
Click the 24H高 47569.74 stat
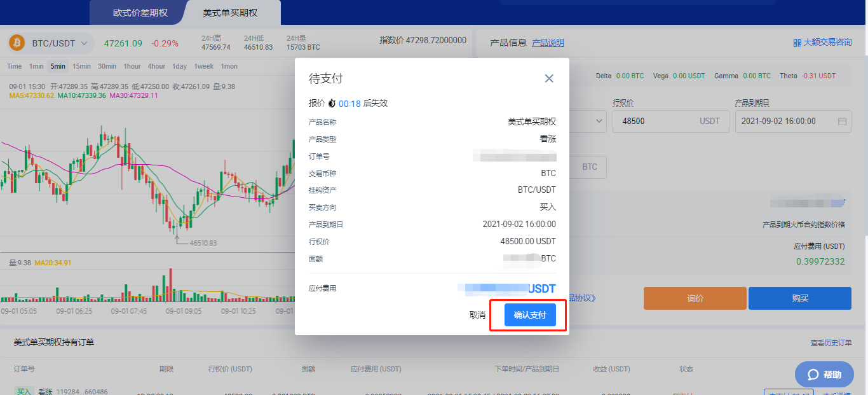[x=216, y=43]
